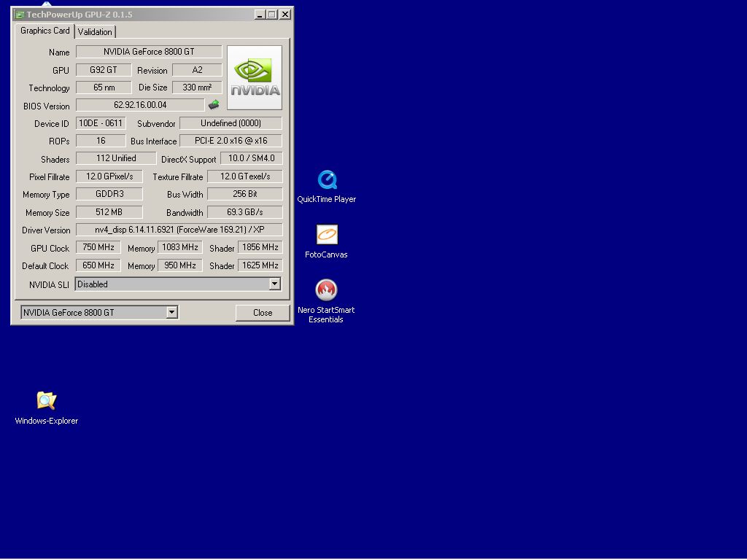Minimize the GPU-Z window
747x560 pixels.
click(x=259, y=15)
